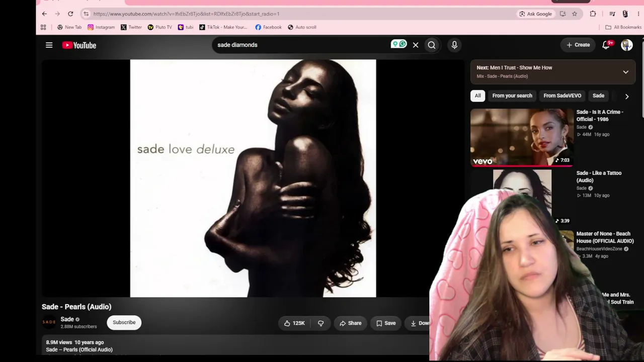The image size is (644, 362).
Task: Open the YouTube notifications bell
Action: (606, 45)
